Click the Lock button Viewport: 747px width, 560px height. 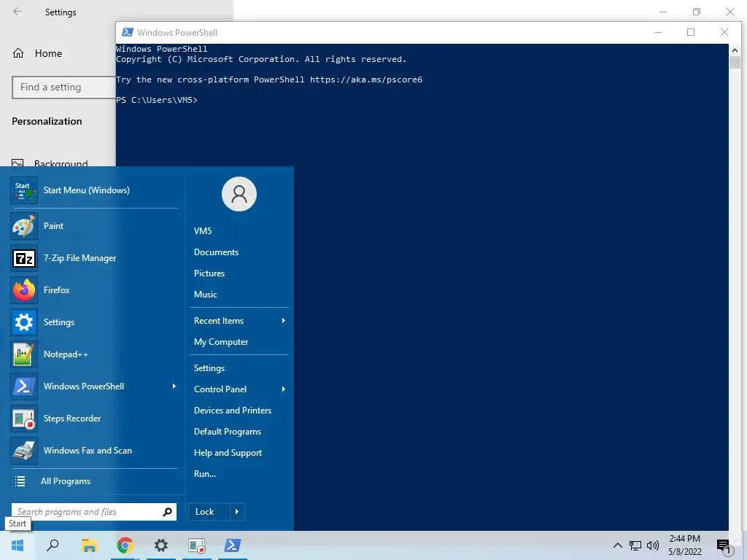pos(209,512)
